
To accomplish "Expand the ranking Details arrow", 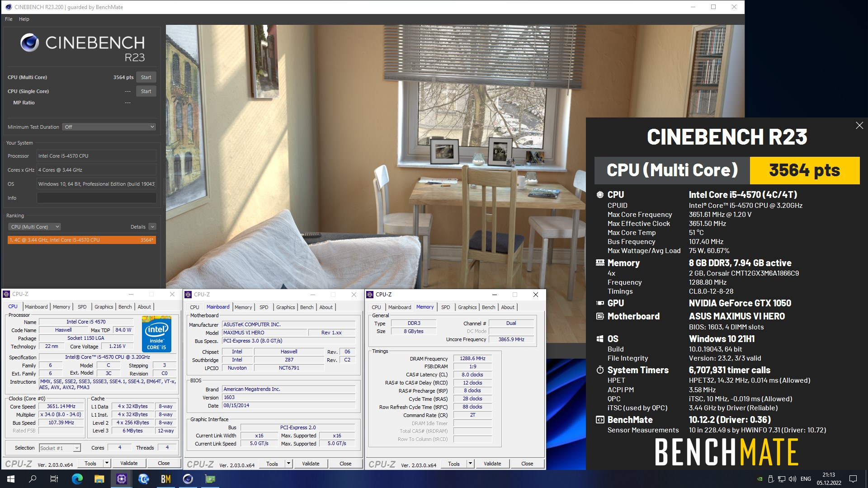I will click(x=152, y=227).
